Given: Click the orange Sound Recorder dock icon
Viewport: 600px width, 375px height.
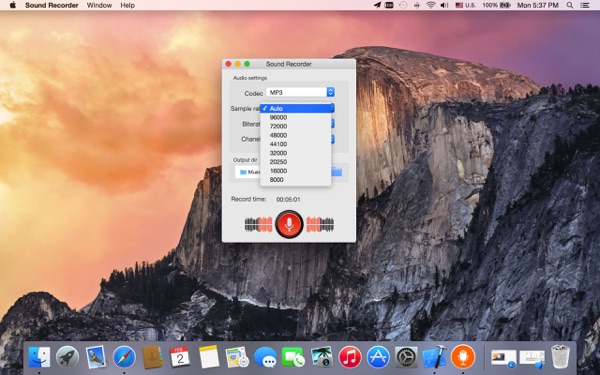Looking at the screenshot, I should pos(463,357).
